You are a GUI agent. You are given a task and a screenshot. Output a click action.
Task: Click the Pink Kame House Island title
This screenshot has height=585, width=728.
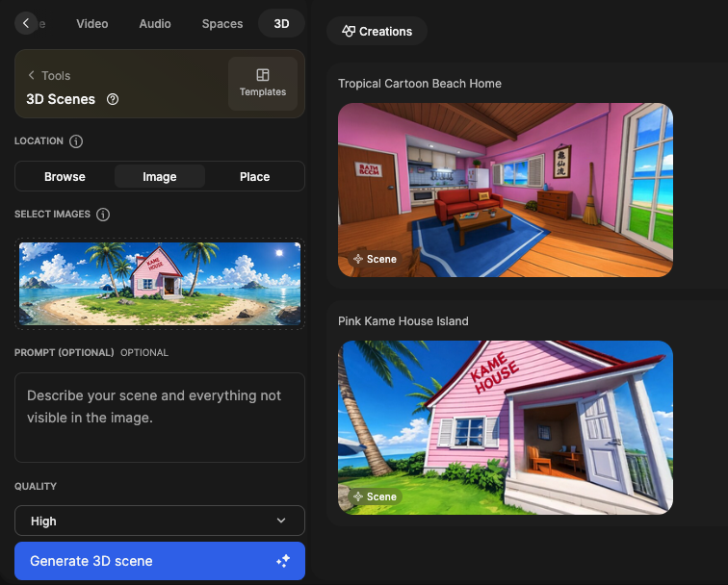pos(403,321)
